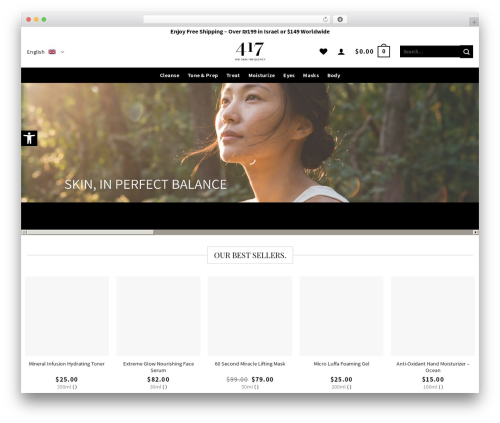The height and width of the screenshot is (423, 500).
Task: Open the Tone & Prep menu
Action: (203, 75)
